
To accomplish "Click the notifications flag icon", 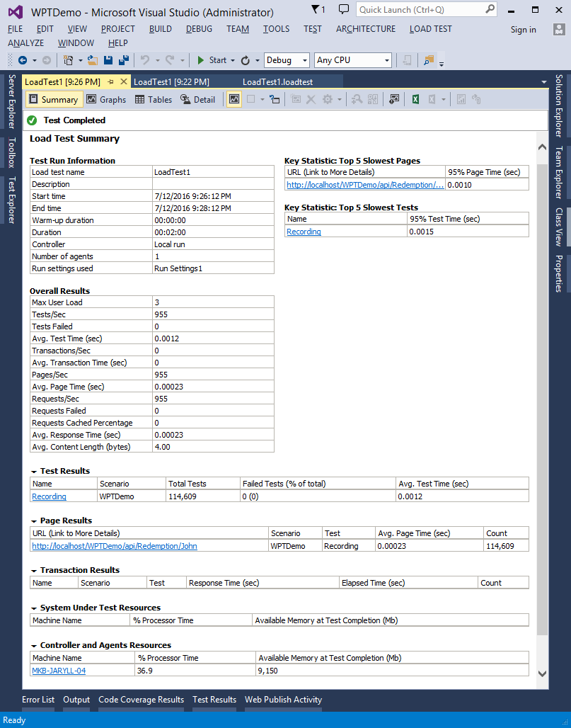I will (x=318, y=9).
